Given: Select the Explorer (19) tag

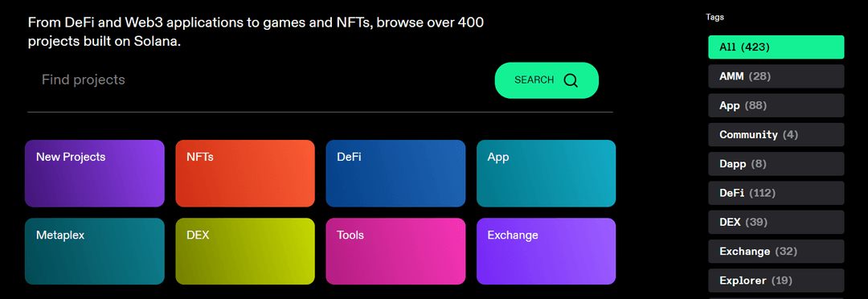Looking at the screenshot, I should pos(776,281).
